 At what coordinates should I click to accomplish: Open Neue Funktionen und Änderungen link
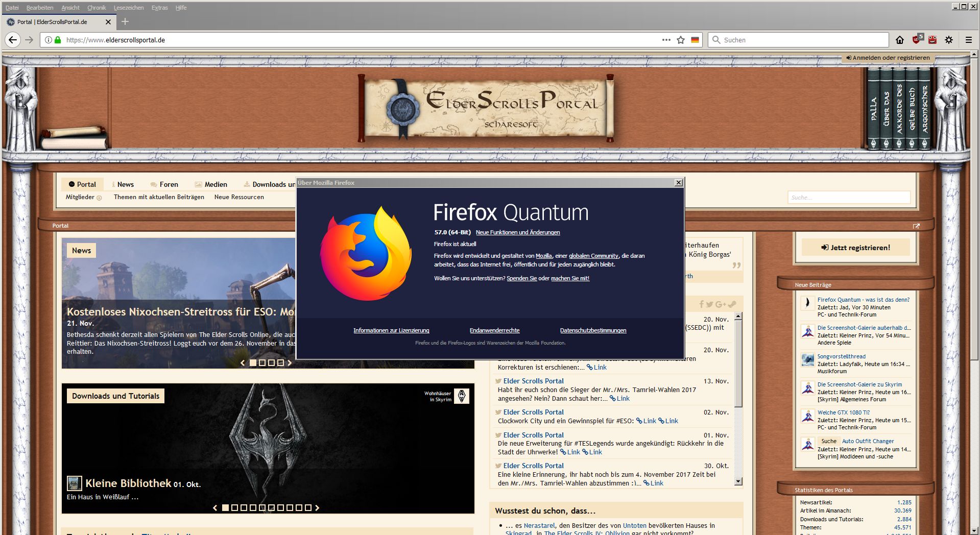517,232
